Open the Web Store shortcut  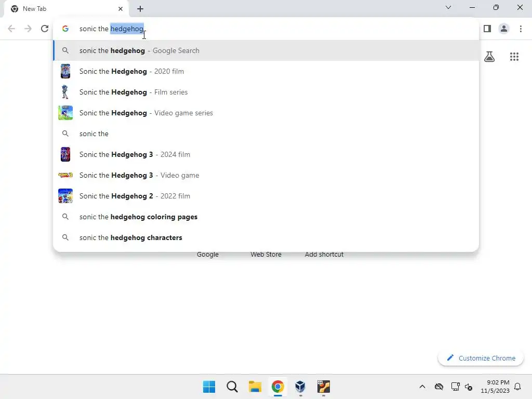[266, 255]
